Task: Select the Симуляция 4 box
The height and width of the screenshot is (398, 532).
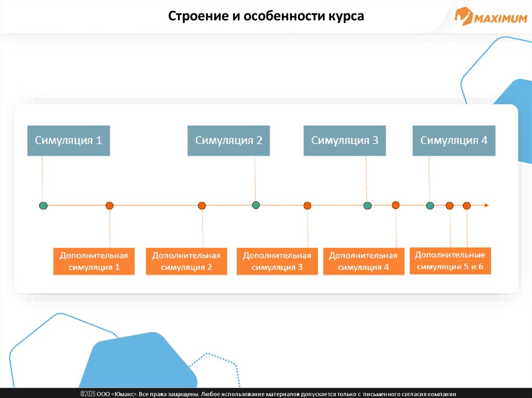Action: (454, 141)
